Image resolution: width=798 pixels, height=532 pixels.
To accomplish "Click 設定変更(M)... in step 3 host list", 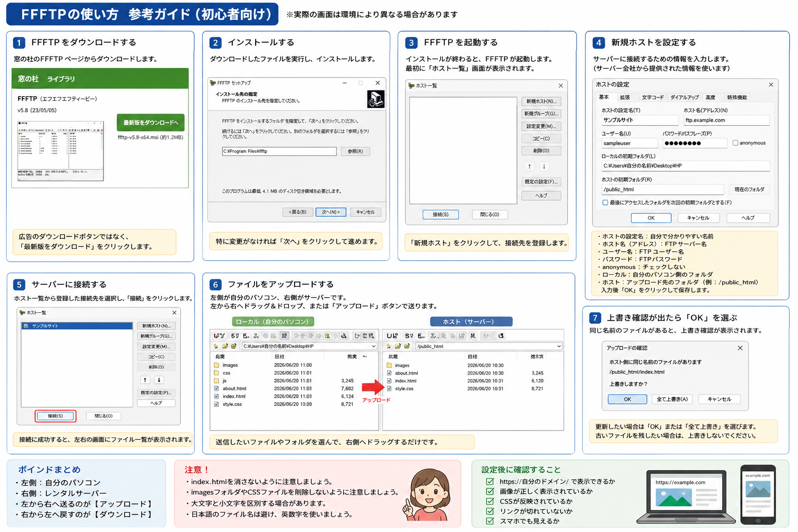I will point(541,126).
